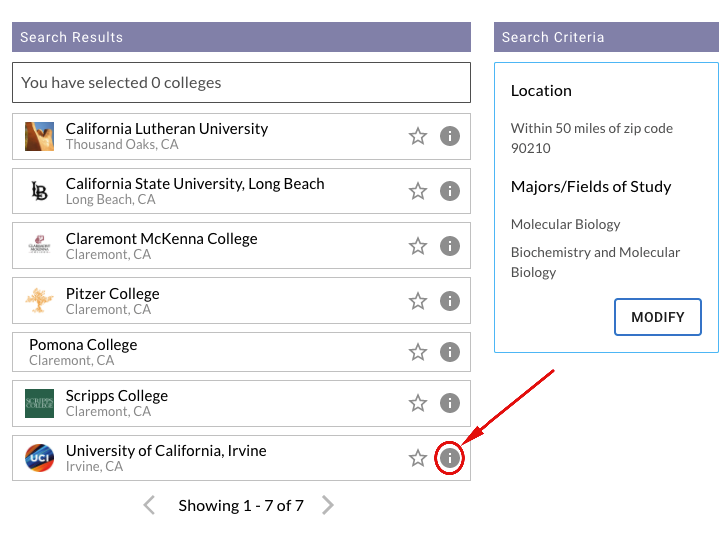Viewport: 728px width, 538px height.
Task: Star California Lutheran University as favorite
Action: [x=418, y=136]
